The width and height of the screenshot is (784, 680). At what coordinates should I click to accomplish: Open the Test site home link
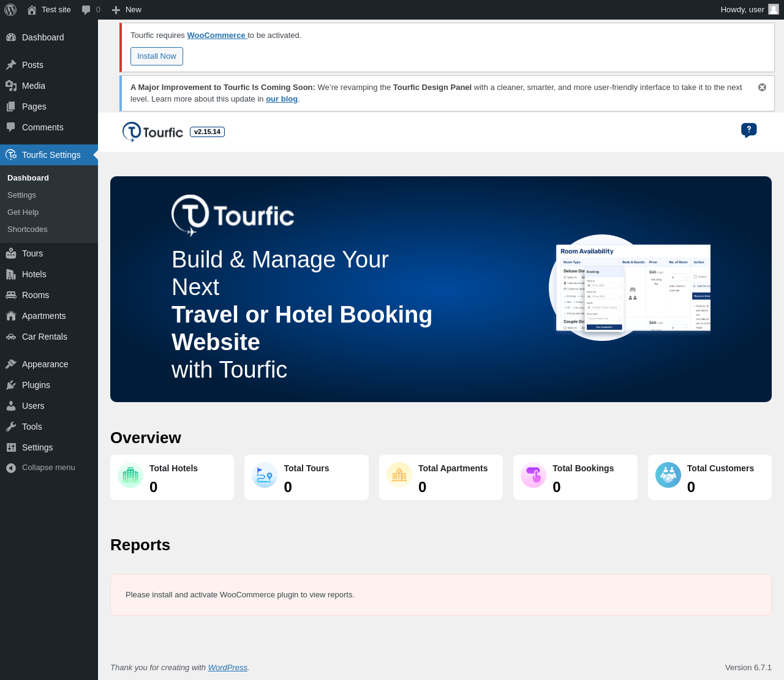(49, 10)
